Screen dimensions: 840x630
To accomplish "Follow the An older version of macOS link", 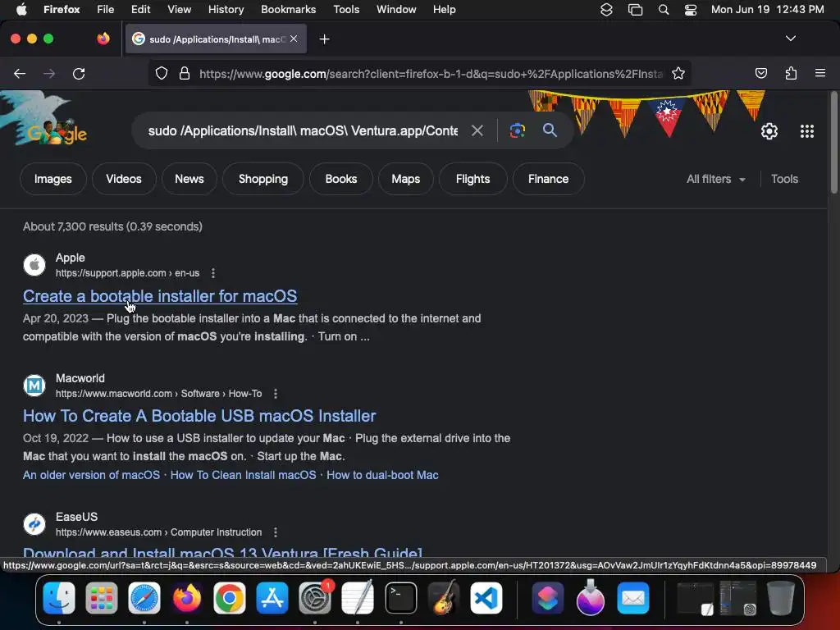I will [91, 475].
